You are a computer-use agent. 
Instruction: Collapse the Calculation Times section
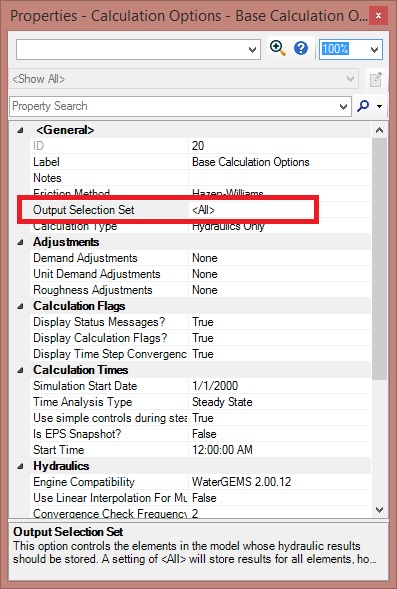[20, 370]
